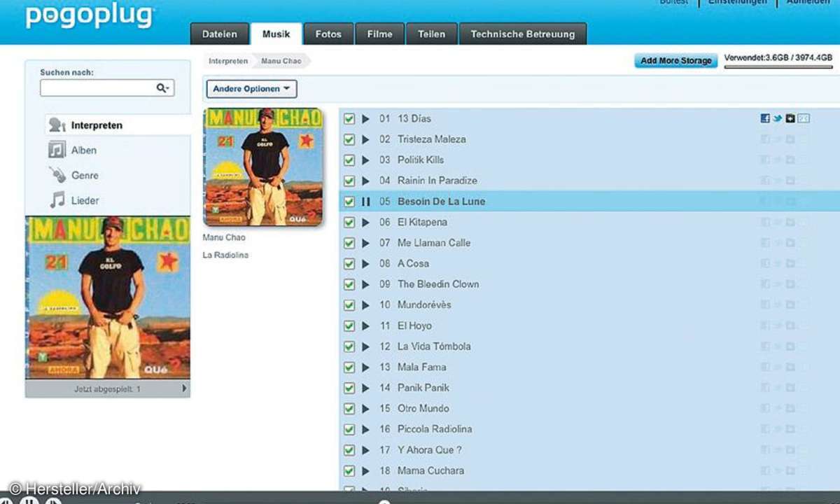
Task: Uncheck the La Vida Tómbola checkbox
Action: click(349, 346)
